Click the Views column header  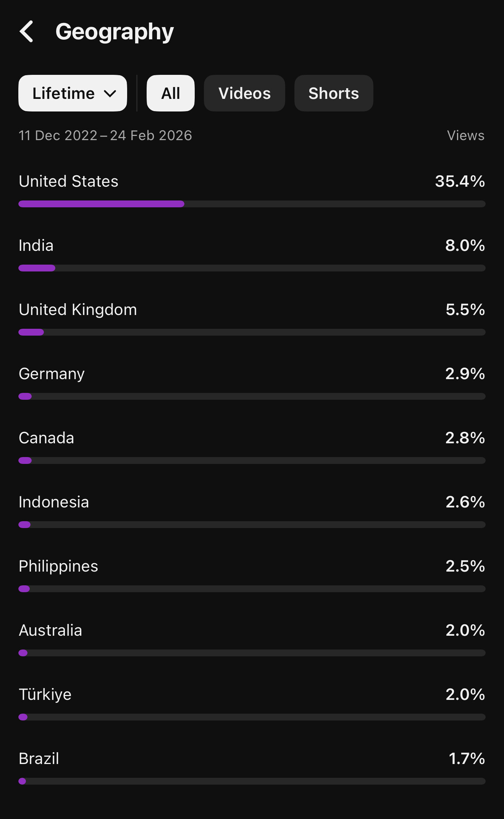[465, 136]
